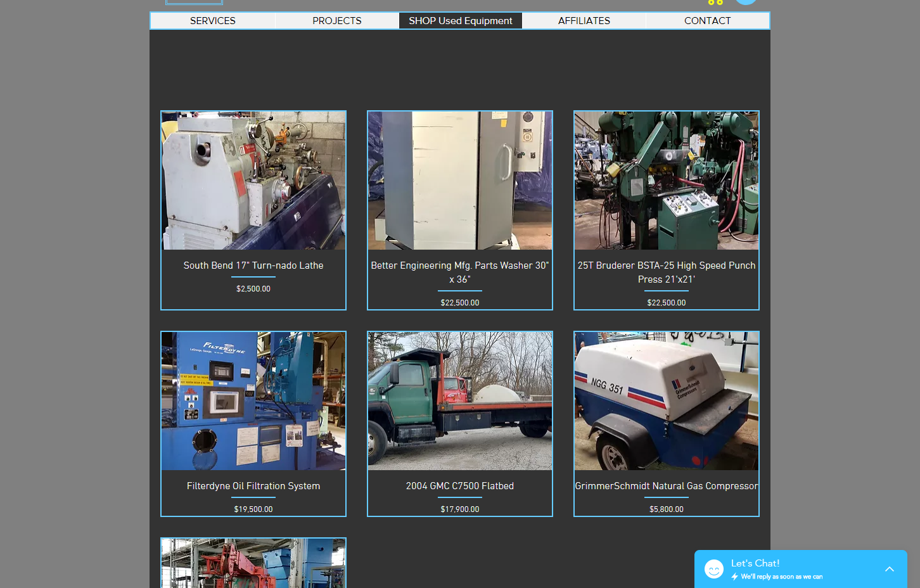Click the South Bend 17" Turn-nado Lathe title
Image resolution: width=920 pixels, height=588 pixels.
253,265
